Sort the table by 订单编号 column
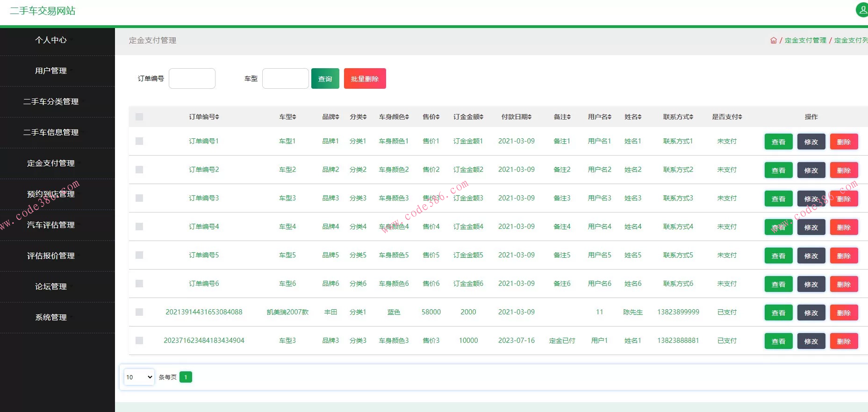This screenshot has height=412, width=868. (204, 117)
